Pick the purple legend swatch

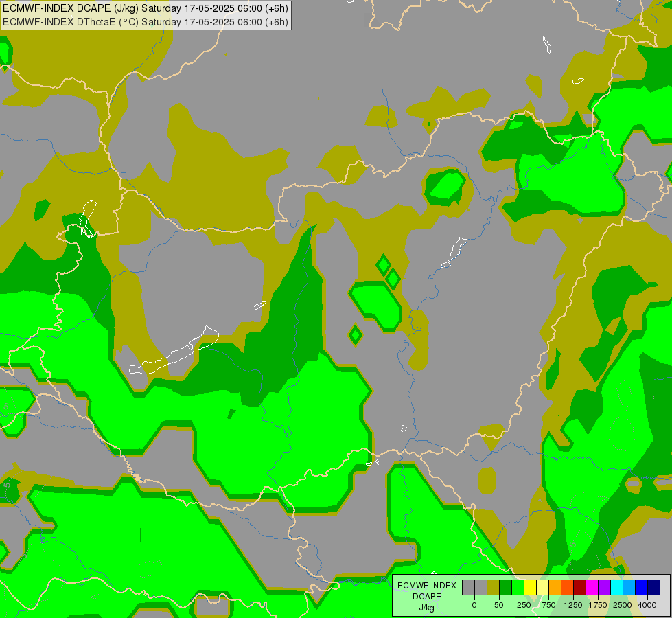click(x=604, y=587)
